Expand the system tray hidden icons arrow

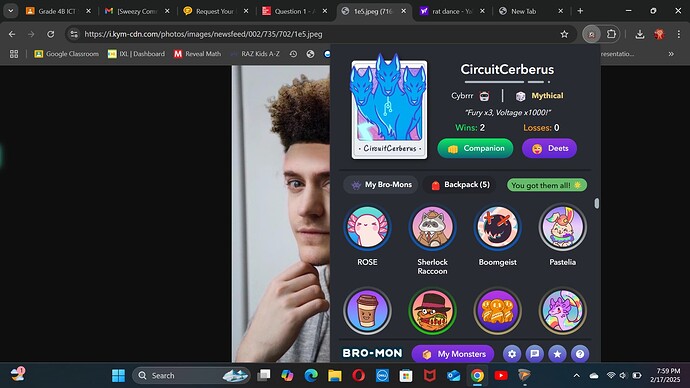pos(576,375)
